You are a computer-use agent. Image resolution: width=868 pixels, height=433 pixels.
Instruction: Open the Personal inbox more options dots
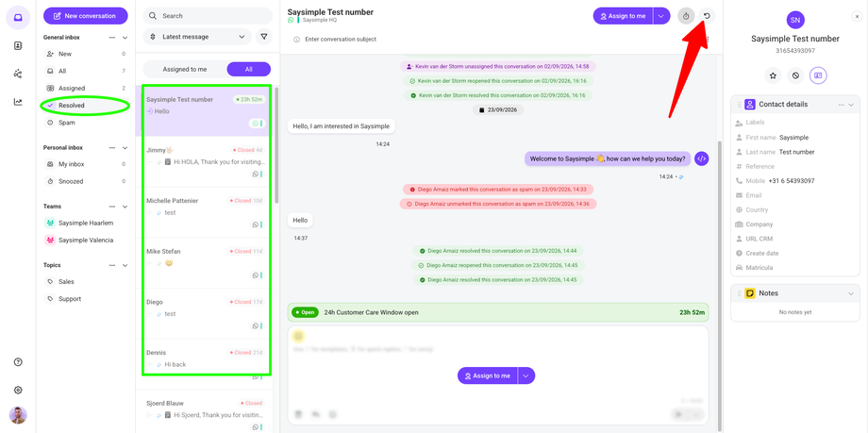click(x=112, y=148)
